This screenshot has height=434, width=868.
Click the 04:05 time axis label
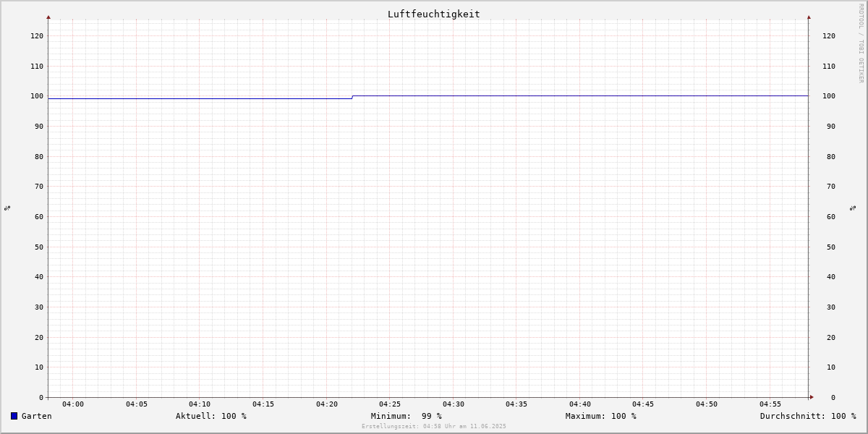tap(137, 404)
